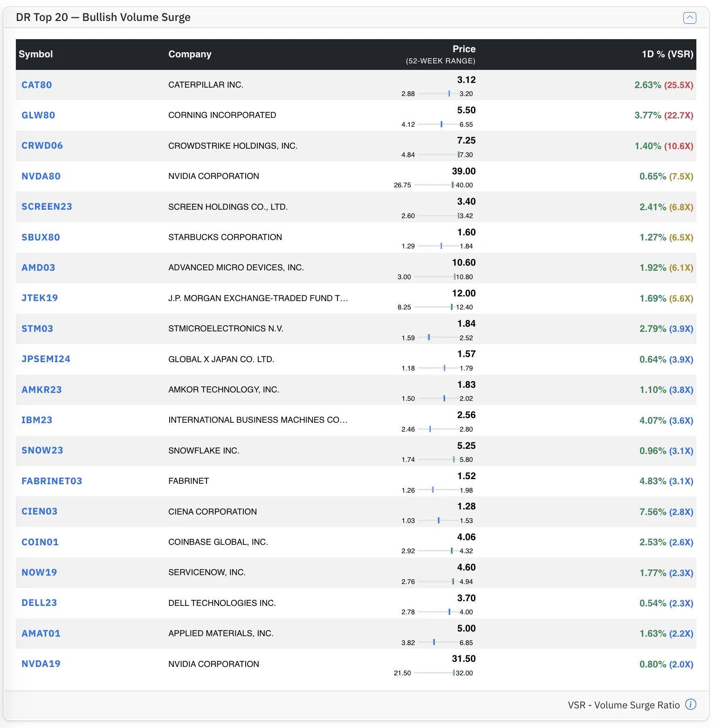The width and height of the screenshot is (715, 728).
Task: Click the 3.77% (22.7X) value for GLW80
Action: coord(664,115)
